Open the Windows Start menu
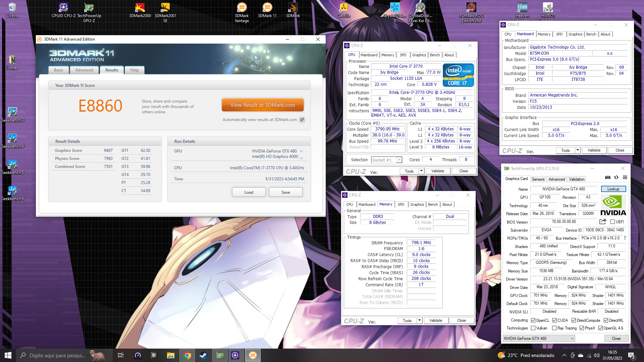The width and height of the screenshot is (644, 362). (8, 355)
